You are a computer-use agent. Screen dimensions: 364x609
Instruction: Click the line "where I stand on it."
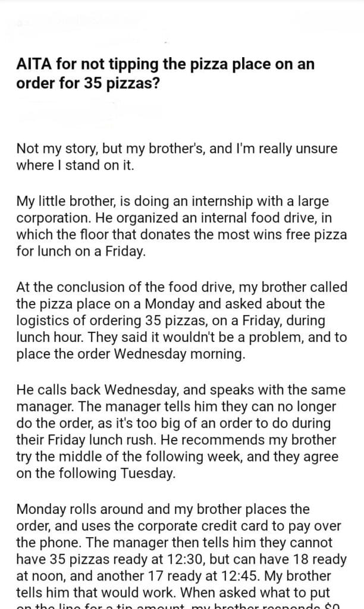pos(76,165)
